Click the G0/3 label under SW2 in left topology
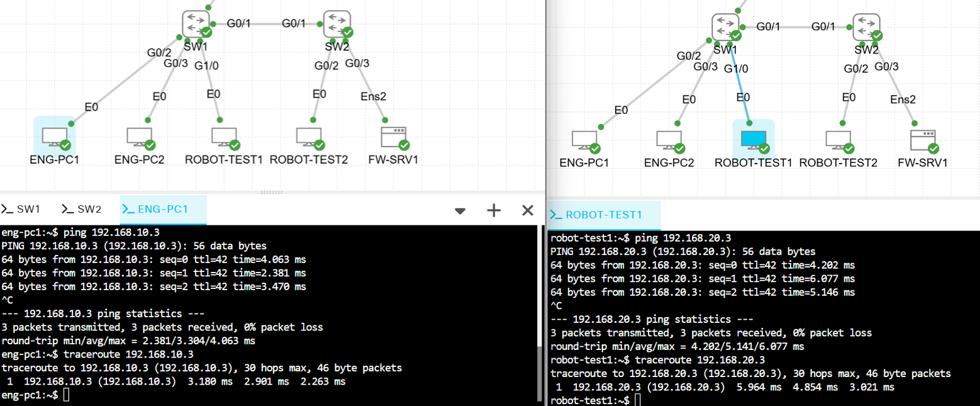980x406 pixels. pos(357,63)
